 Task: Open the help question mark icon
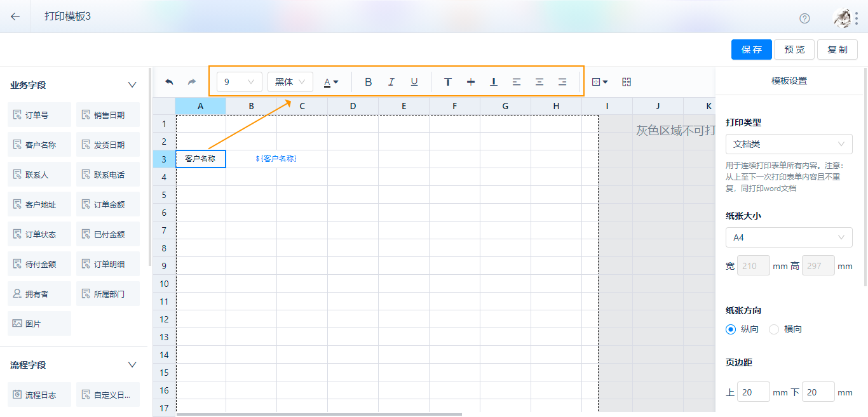pos(804,18)
